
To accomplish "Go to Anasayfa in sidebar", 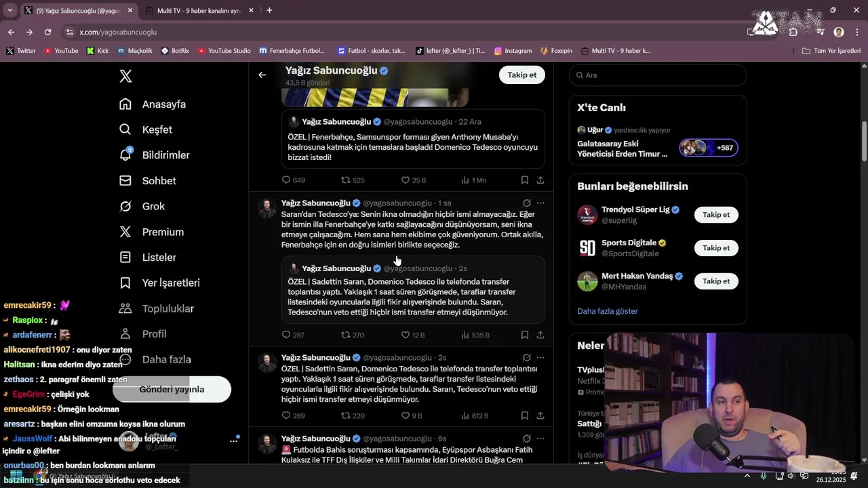I will (153, 104).
